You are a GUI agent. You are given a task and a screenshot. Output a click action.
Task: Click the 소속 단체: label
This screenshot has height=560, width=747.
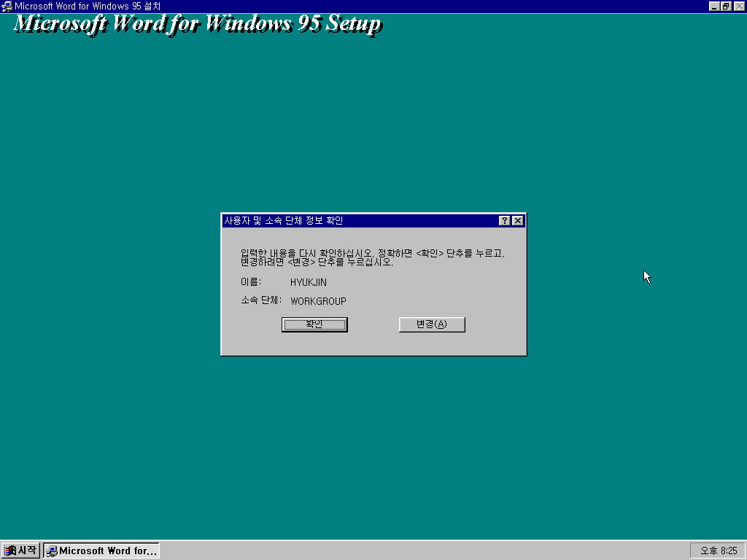[x=261, y=300]
